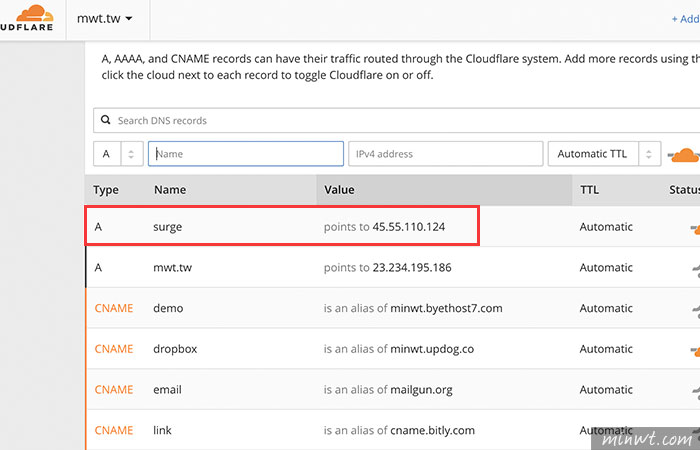Click the A type in mwt.tw row

coord(98,267)
